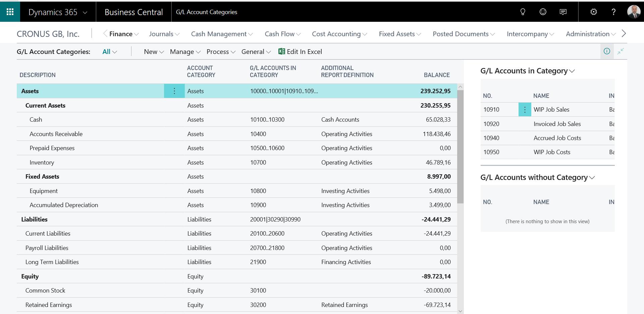The height and width of the screenshot is (314, 644).
Task: Open the Cash Management menu
Action: (x=222, y=34)
